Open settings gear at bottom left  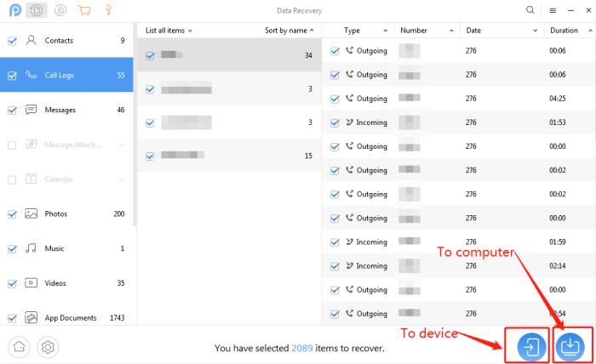pos(49,347)
